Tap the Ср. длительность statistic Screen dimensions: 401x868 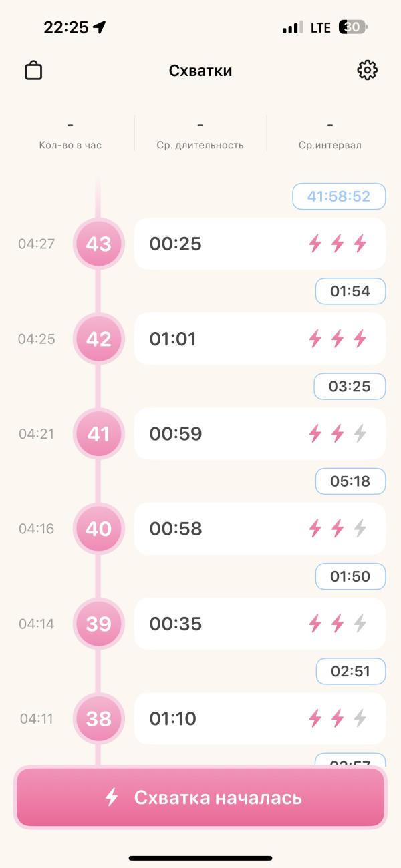click(200, 134)
